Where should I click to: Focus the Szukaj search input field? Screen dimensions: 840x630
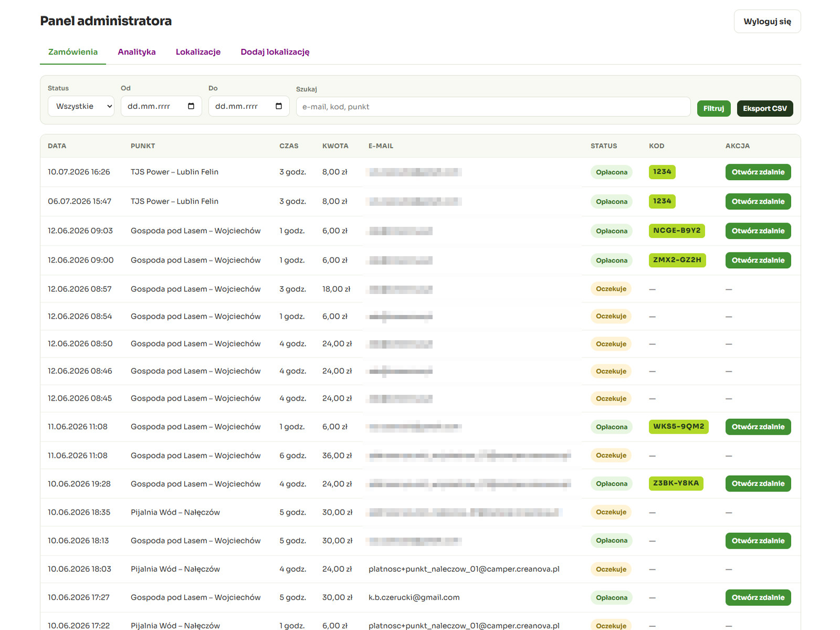(x=493, y=107)
